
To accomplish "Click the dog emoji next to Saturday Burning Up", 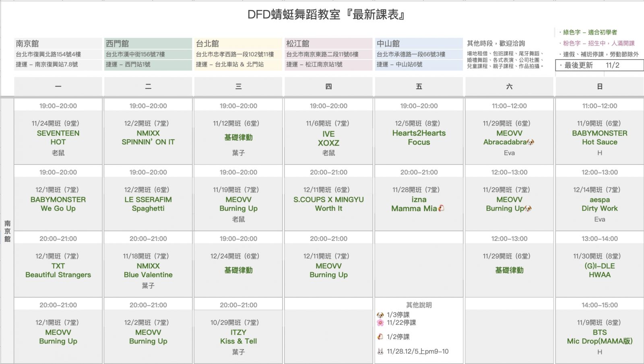I will coord(528,208).
